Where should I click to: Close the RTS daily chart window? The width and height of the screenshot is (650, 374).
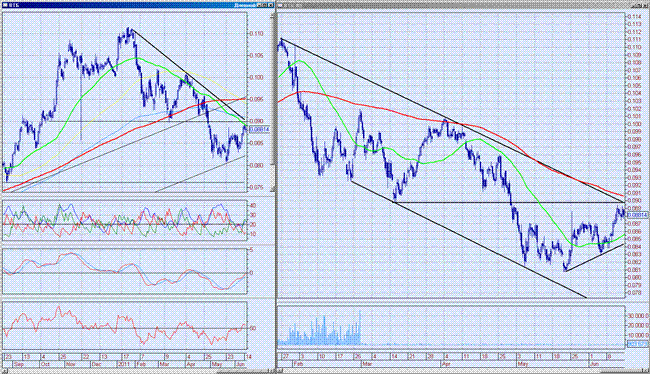coord(271,5)
